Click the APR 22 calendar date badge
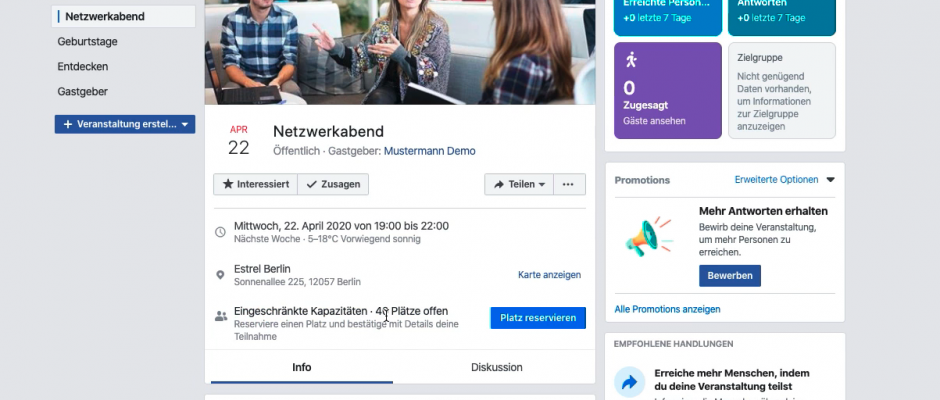Viewport: 940px width, 400px height. point(239,141)
